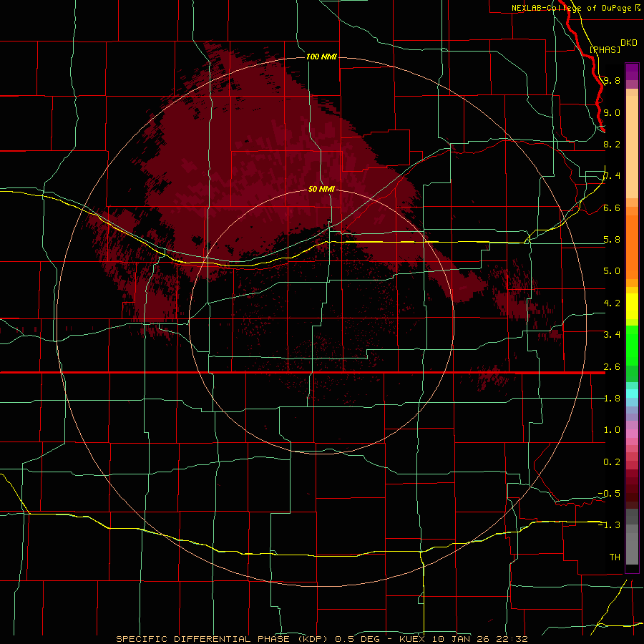Pick the peach segment of the color bar
The width and height of the screenshot is (644, 644).
(632, 147)
